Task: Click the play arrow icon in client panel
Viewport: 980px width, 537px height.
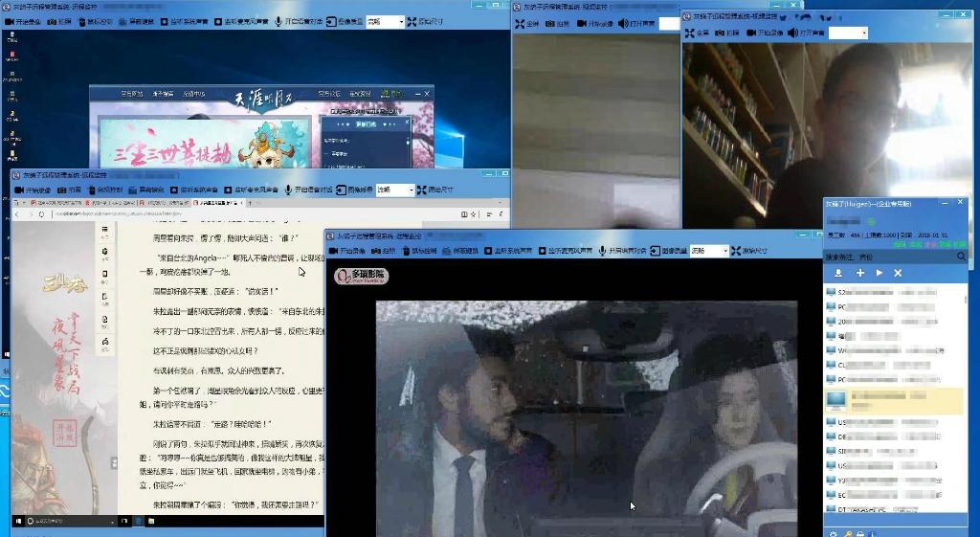Action: 880,273
